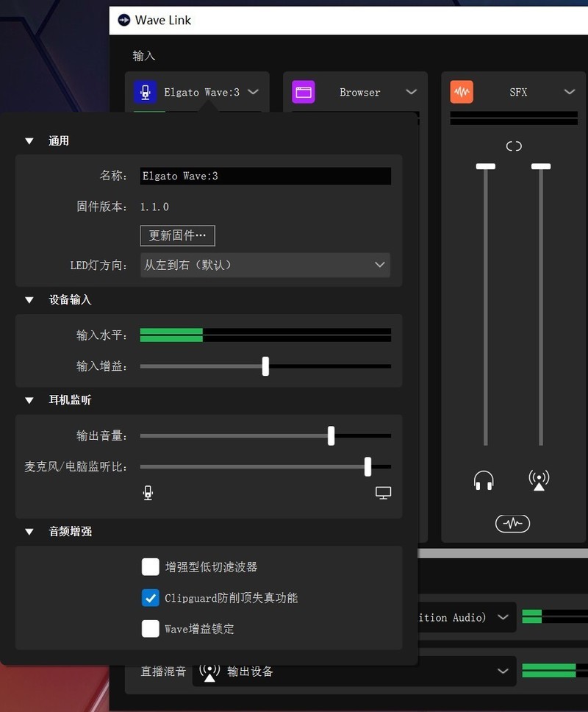Select the stream output icon under SFX faders

click(x=539, y=479)
